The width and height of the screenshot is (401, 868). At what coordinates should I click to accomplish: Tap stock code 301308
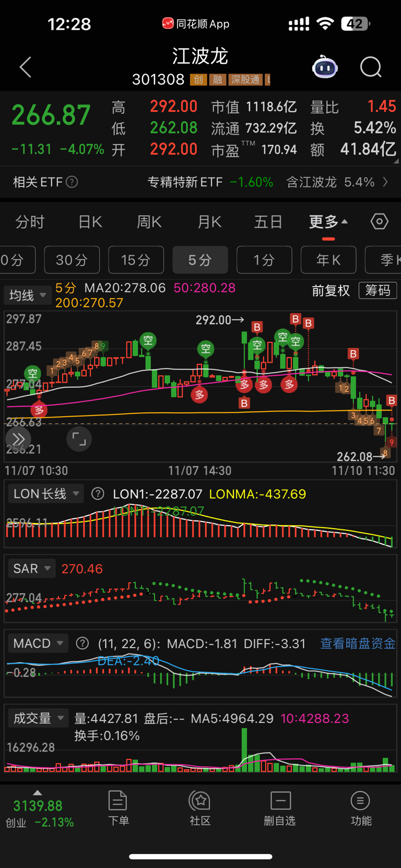[x=158, y=79]
